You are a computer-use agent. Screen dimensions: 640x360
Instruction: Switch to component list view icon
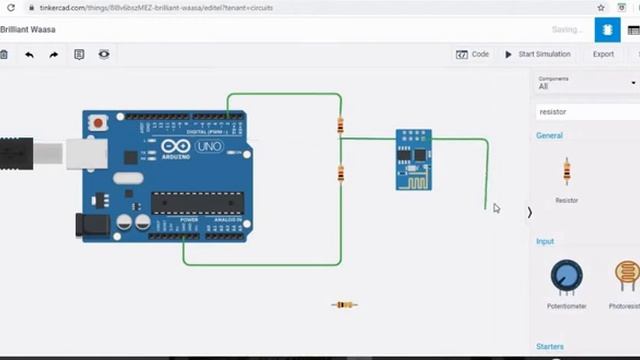pyautogui.click(x=633, y=30)
